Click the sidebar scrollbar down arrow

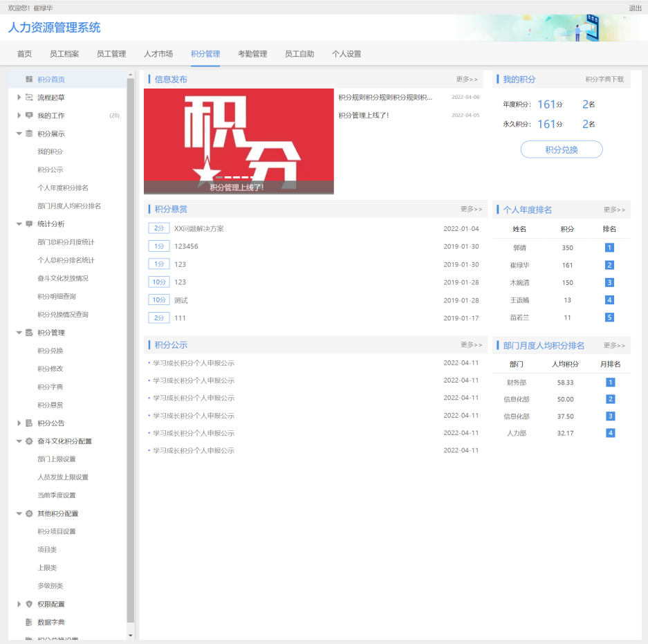[x=131, y=635]
